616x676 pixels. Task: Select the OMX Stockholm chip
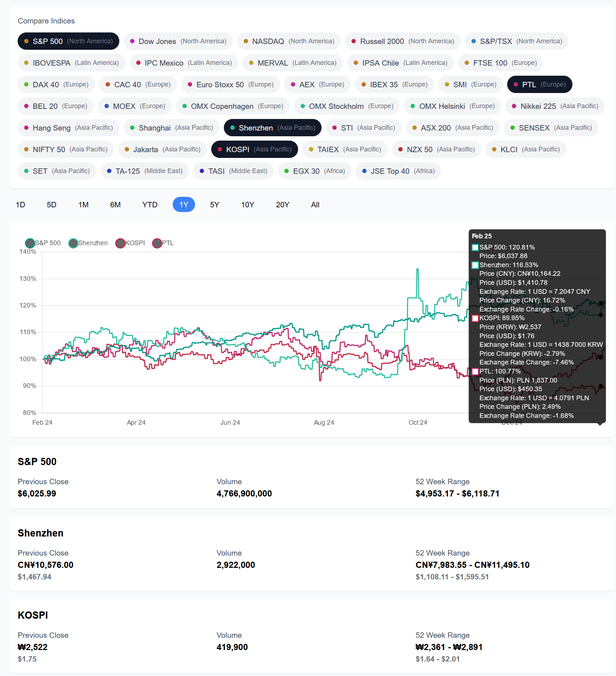(347, 106)
